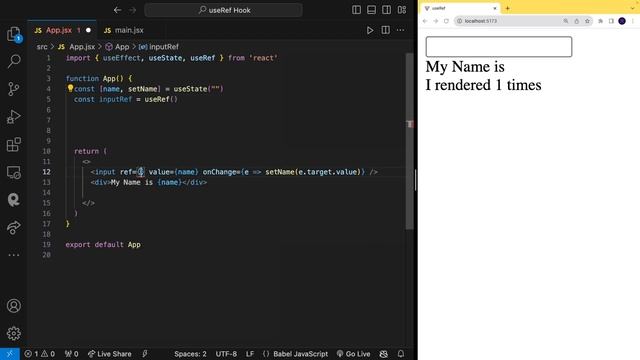Open editor More Actions ellipsis

[x=400, y=30]
